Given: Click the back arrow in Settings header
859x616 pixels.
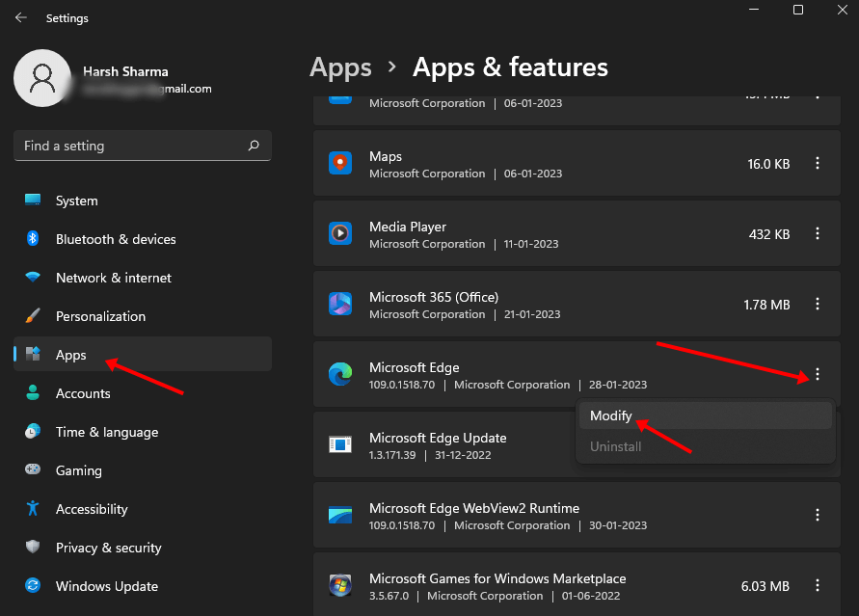Looking at the screenshot, I should 20,17.
